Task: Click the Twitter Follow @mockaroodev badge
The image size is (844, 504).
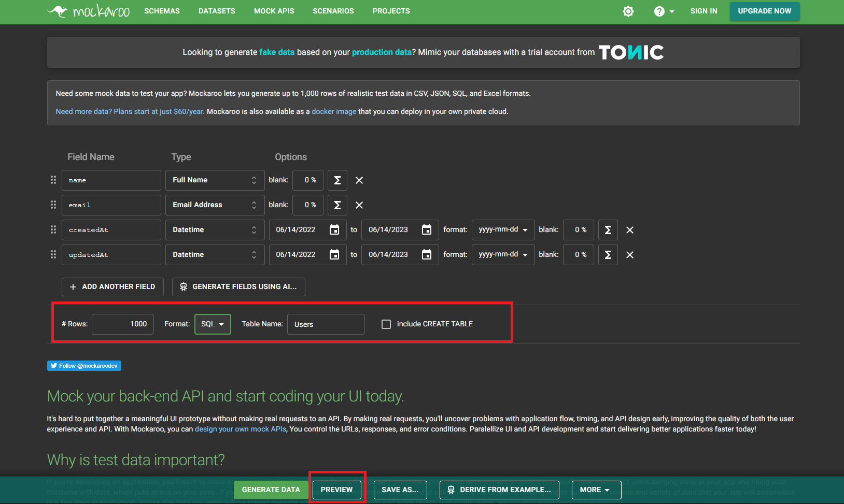Action: coord(84,366)
